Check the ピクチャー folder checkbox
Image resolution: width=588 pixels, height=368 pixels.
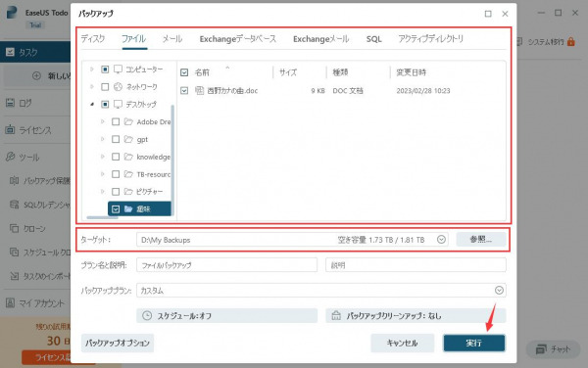pyautogui.click(x=116, y=191)
